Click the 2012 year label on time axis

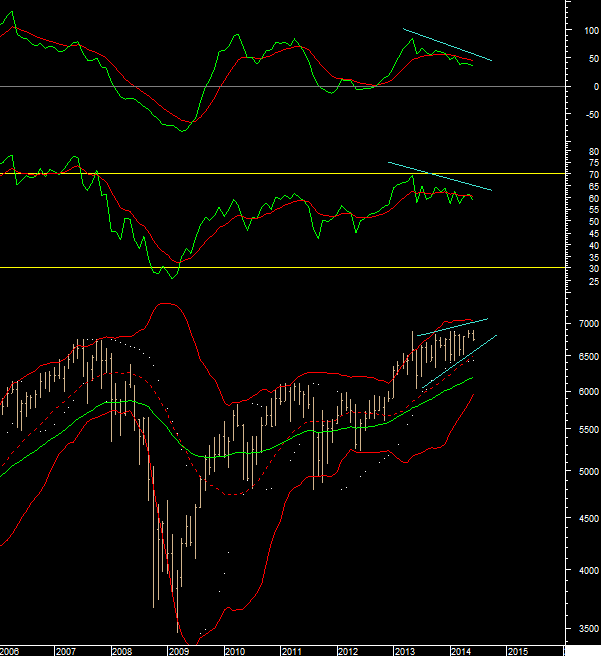tap(348, 651)
